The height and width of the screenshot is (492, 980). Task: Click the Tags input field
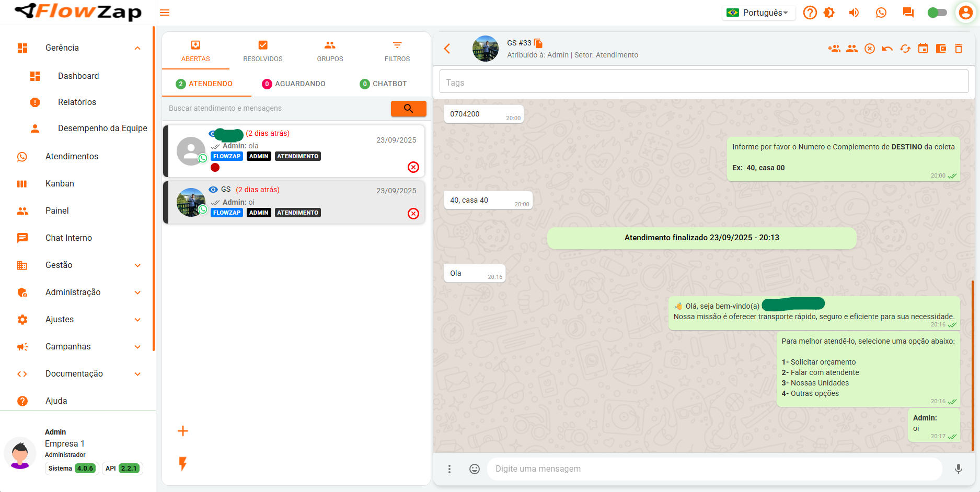704,83
